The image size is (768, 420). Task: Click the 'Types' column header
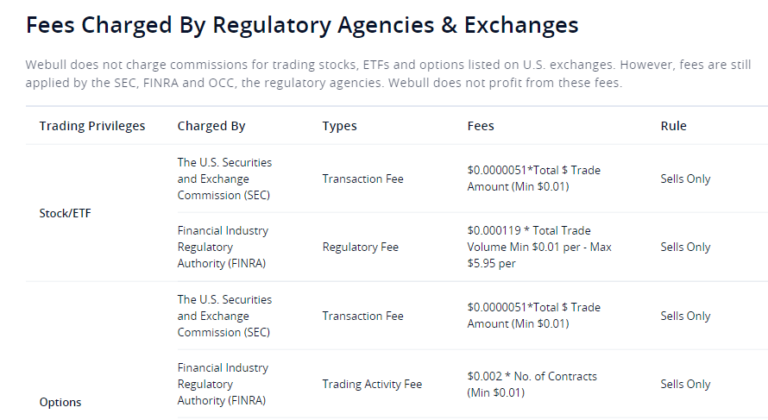click(x=339, y=126)
